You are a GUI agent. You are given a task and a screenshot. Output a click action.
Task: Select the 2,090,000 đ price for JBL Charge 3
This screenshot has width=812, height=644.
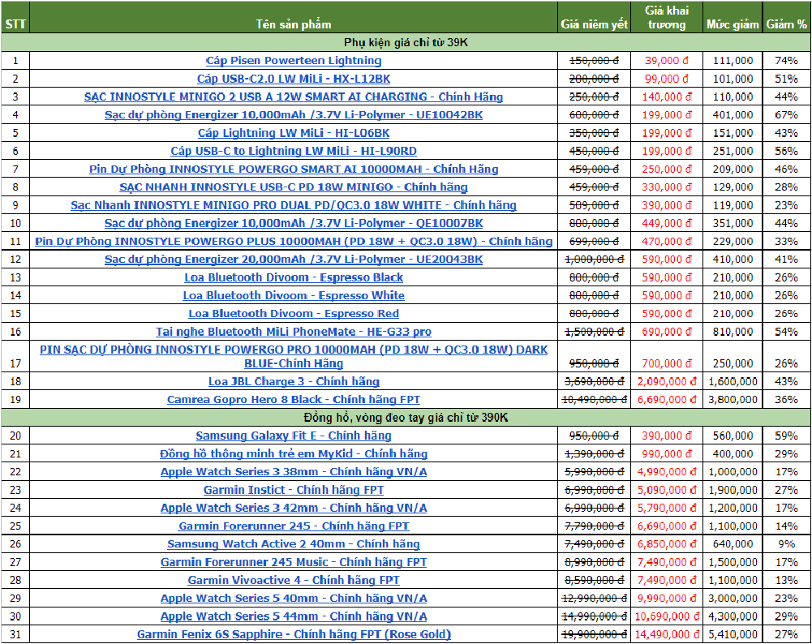(x=667, y=381)
